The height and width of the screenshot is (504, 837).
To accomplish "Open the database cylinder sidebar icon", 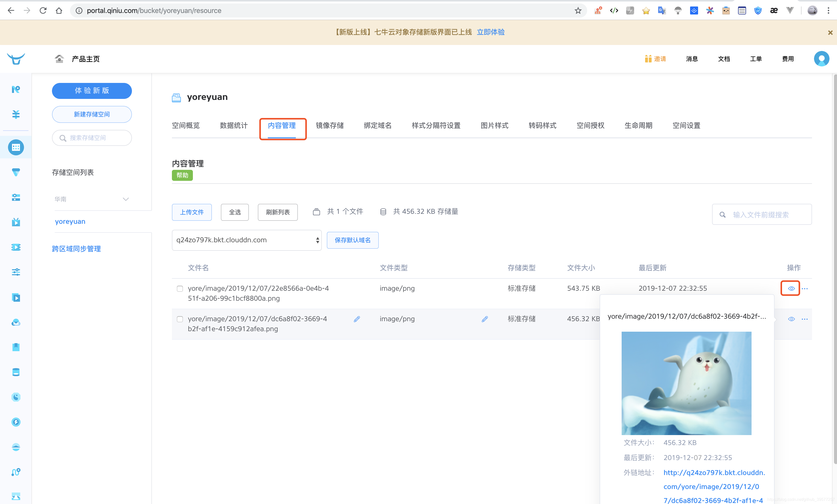I will [16, 372].
